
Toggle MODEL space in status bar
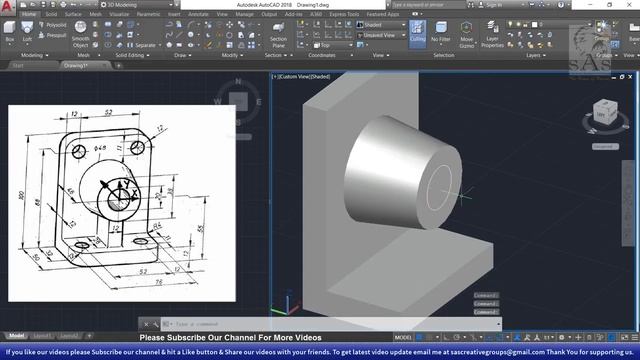(x=403, y=338)
